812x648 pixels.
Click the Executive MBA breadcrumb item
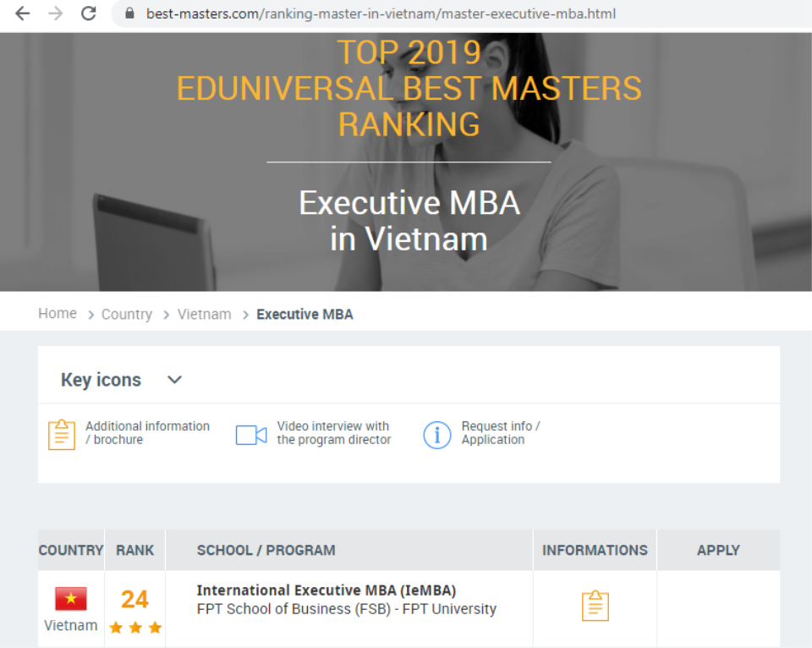[x=304, y=315]
